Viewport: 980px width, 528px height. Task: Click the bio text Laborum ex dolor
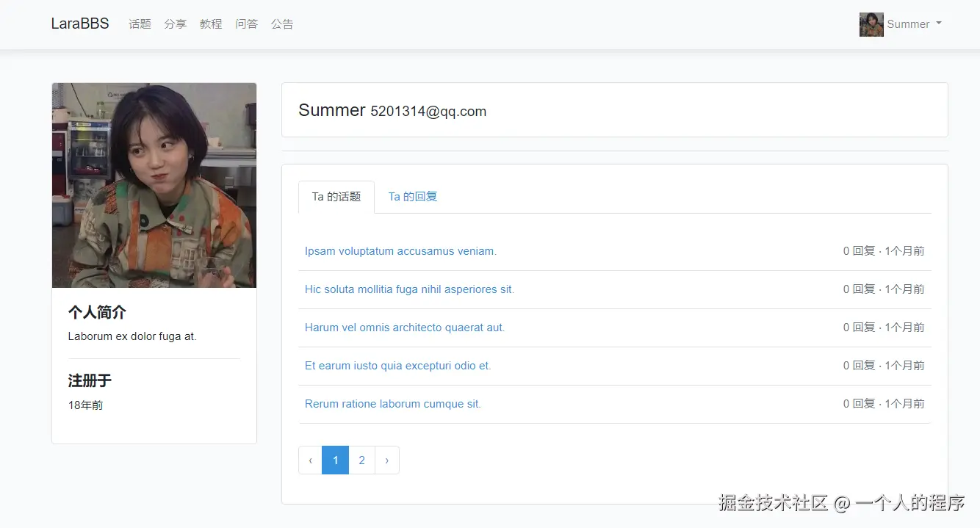tap(132, 336)
